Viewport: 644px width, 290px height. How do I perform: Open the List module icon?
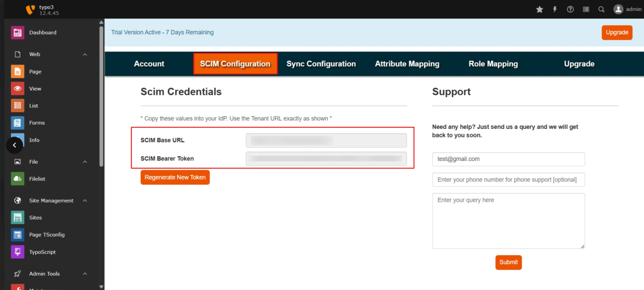click(x=17, y=106)
